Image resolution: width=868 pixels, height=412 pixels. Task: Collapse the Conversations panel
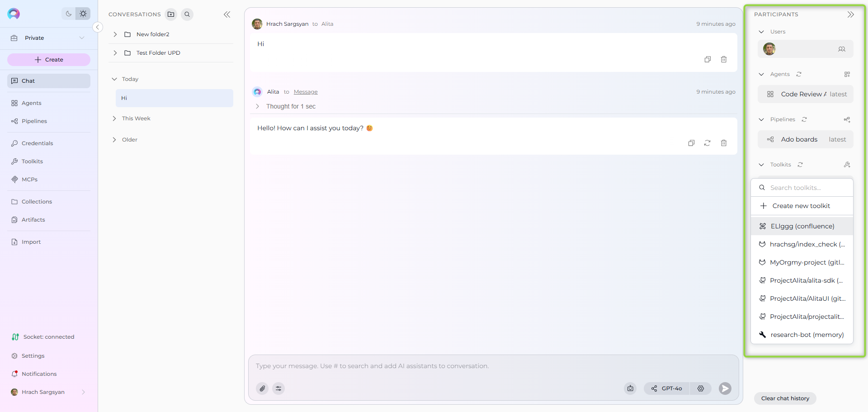(227, 14)
